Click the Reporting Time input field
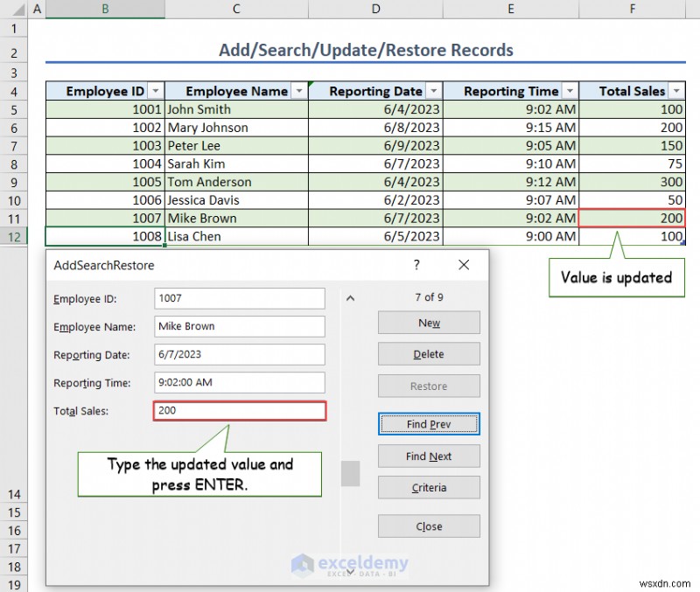700x592 pixels. tap(240, 383)
